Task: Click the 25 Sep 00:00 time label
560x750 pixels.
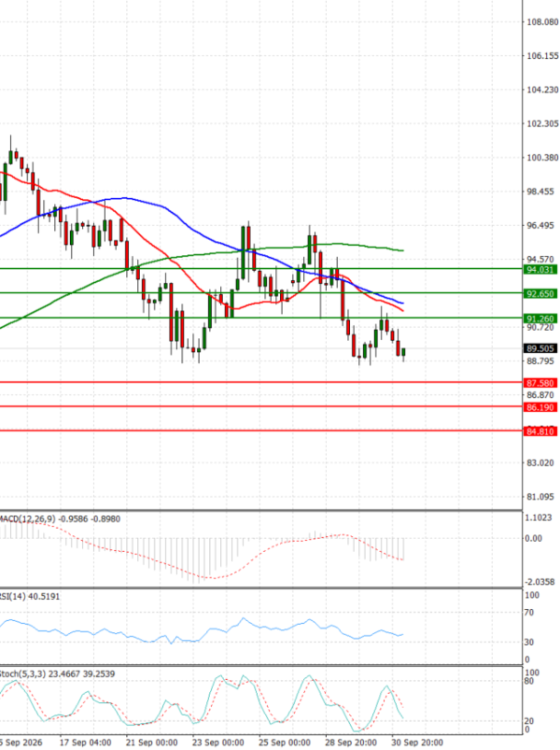Action: 285,743
